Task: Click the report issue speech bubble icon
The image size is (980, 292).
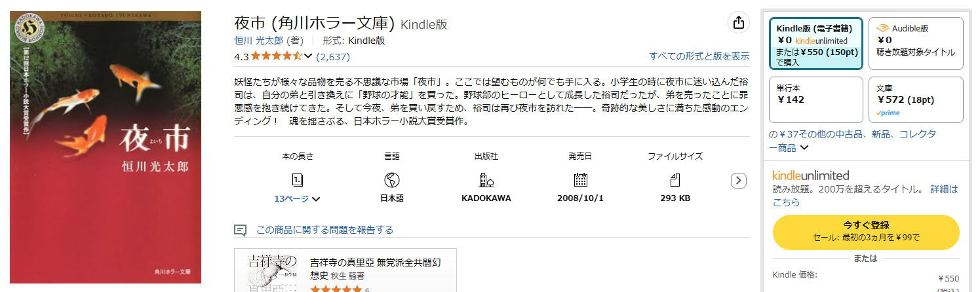Action: [241, 230]
